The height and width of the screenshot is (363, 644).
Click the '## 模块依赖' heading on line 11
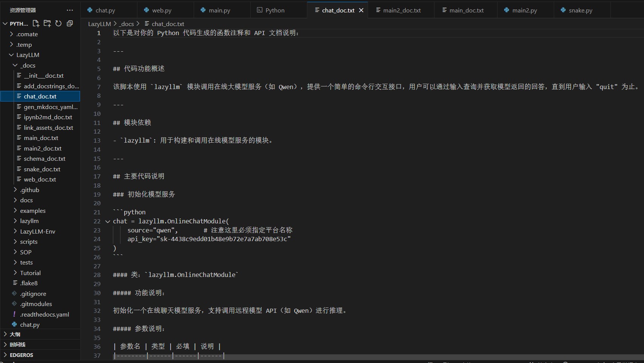(x=132, y=123)
